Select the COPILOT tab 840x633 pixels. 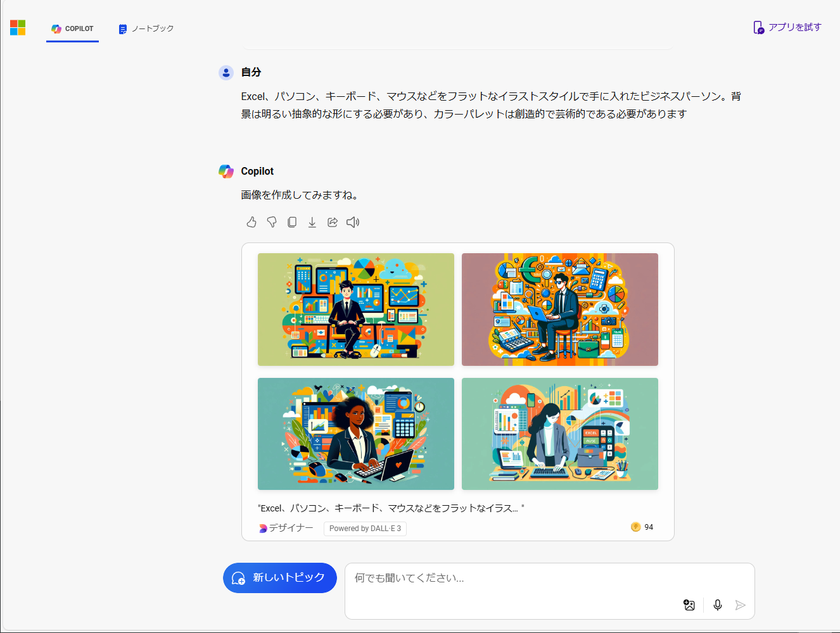pos(72,28)
